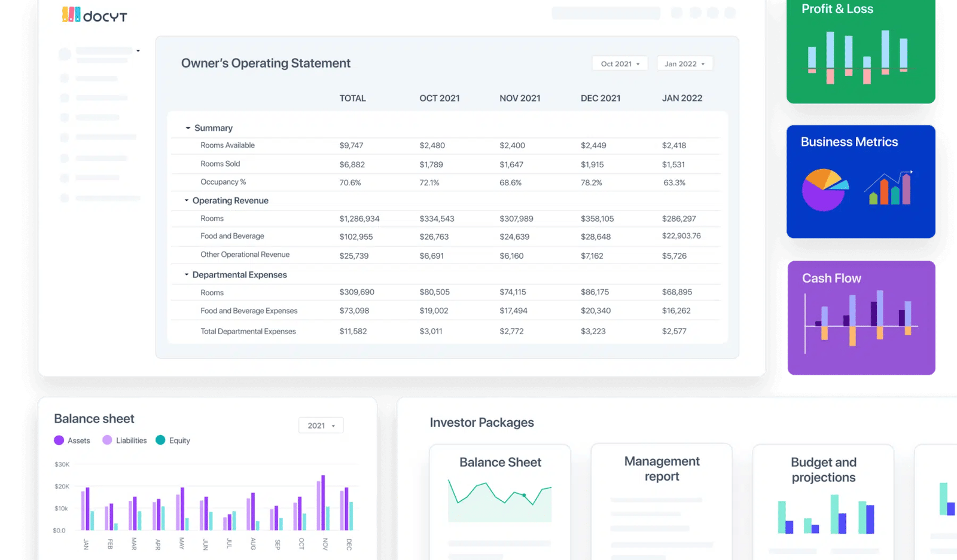The height and width of the screenshot is (560, 957).
Task: Select the DEC 2021 column header
Action: [x=601, y=98]
